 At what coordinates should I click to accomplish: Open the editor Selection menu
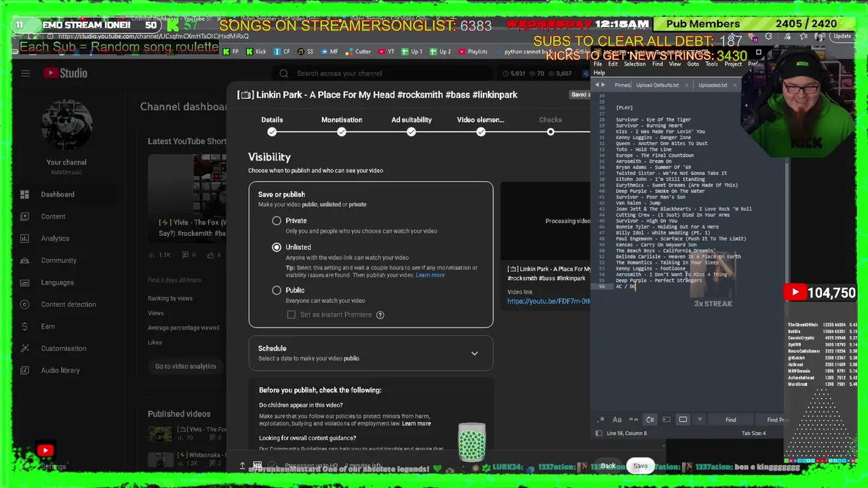[635, 64]
